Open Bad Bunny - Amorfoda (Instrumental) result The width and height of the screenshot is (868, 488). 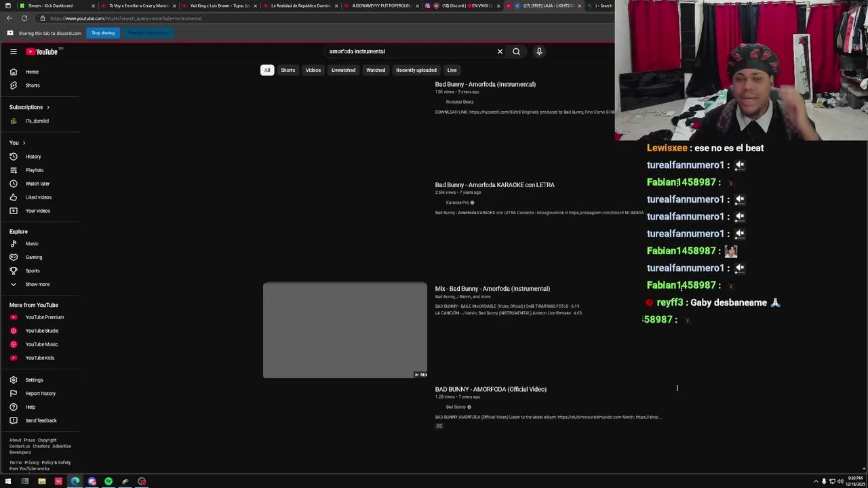486,85
